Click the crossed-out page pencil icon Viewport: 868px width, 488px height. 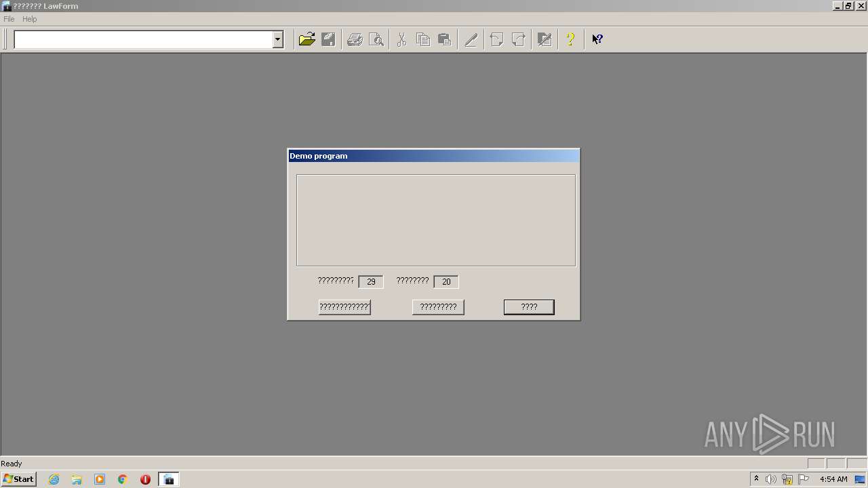(544, 39)
